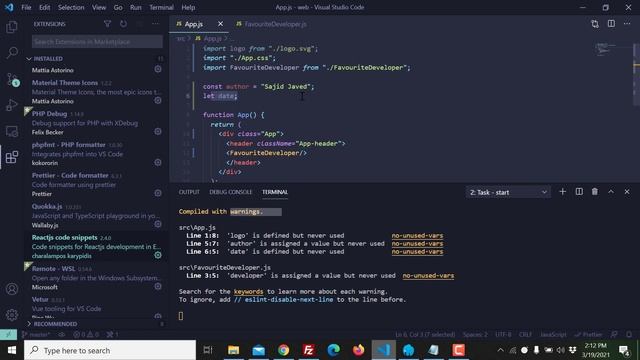Open the Search view in activity bar
The height and width of the screenshot is (360, 640).
click(12, 53)
